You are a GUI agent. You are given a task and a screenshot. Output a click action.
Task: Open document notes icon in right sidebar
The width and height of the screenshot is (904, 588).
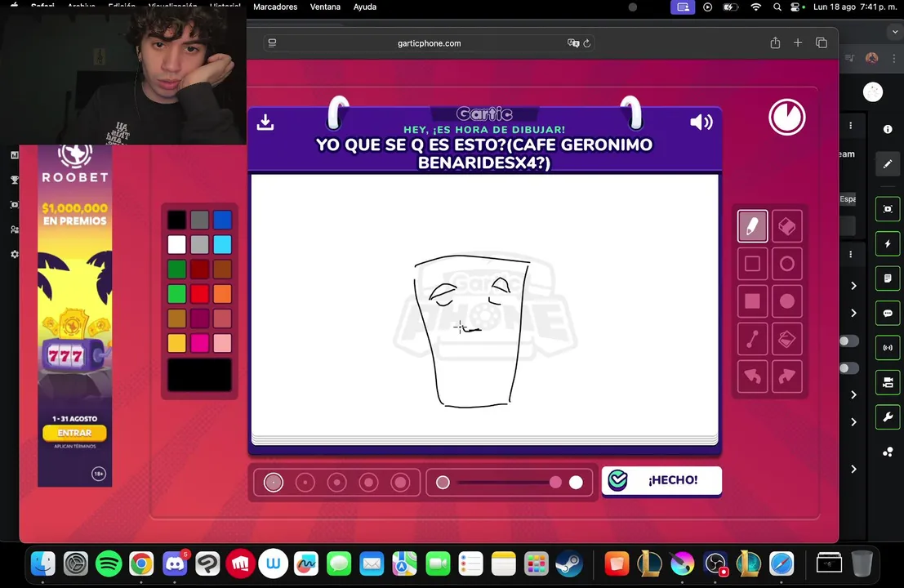click(x=888, y=278)
